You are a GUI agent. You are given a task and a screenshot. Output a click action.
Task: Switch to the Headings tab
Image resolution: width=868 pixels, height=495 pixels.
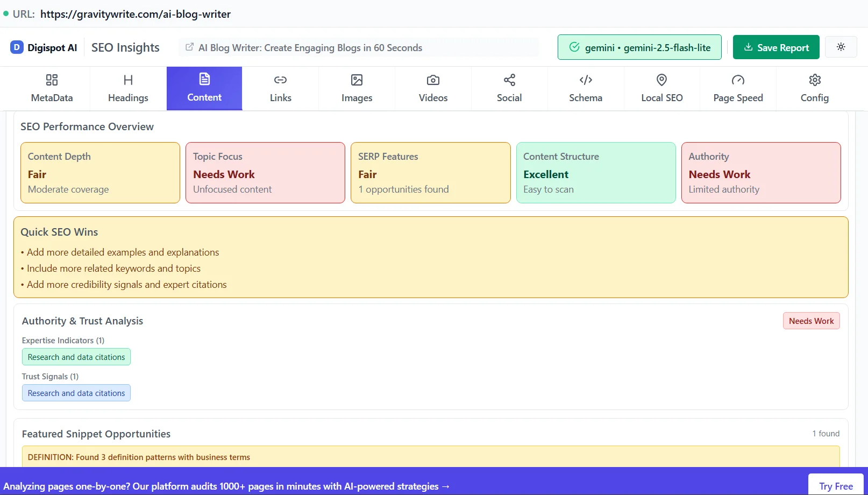127,88
